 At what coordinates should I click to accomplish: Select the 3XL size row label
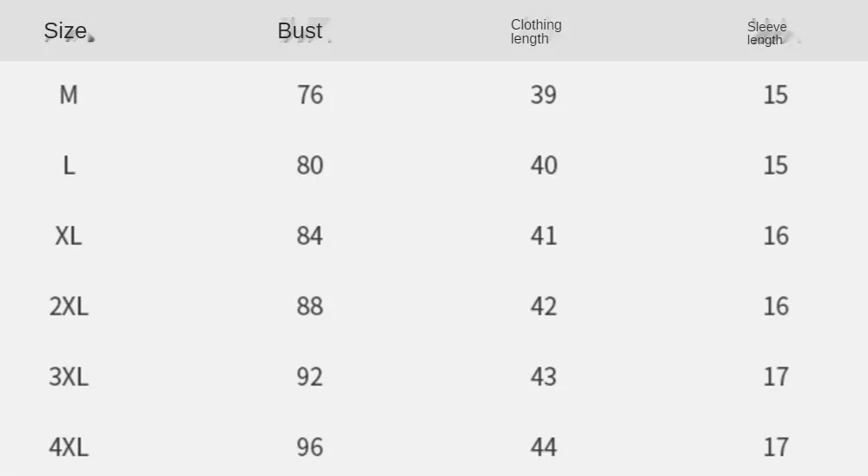[x=69, y=377]
